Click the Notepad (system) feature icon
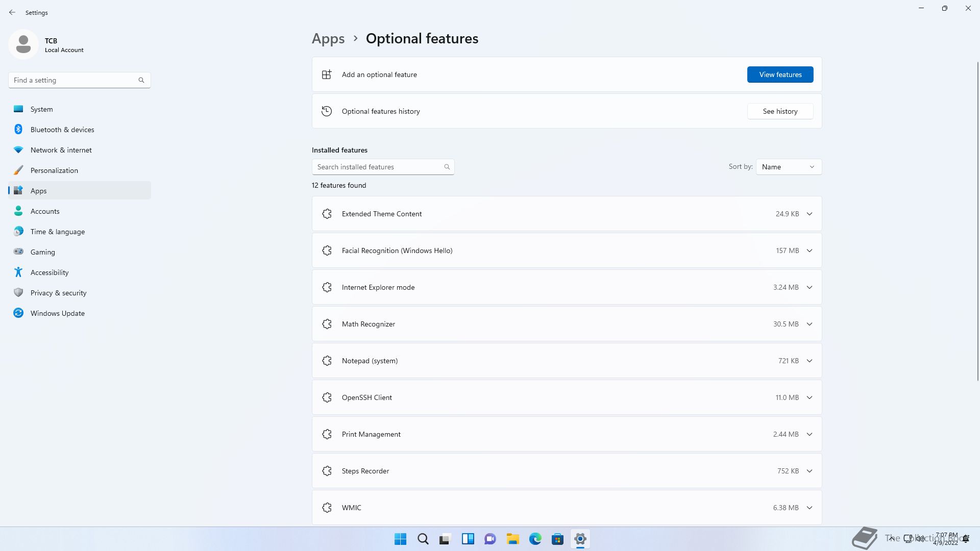The height and width of the screenshot is (551, 980). coord(327,361)
